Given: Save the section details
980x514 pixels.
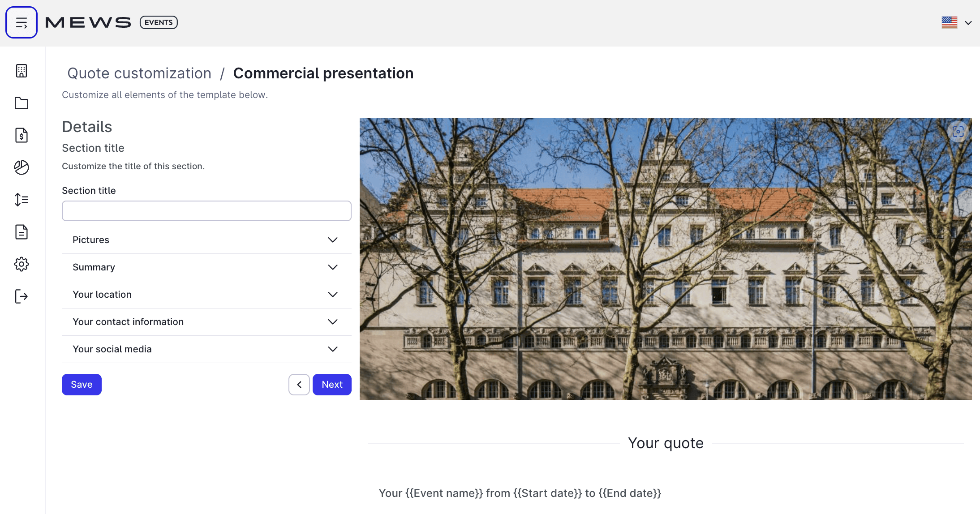Looking at the screenshot, I should 81,384.
